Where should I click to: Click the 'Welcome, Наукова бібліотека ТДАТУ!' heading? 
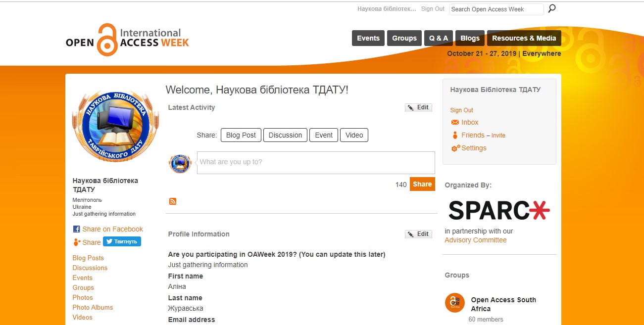click(257, 90)
